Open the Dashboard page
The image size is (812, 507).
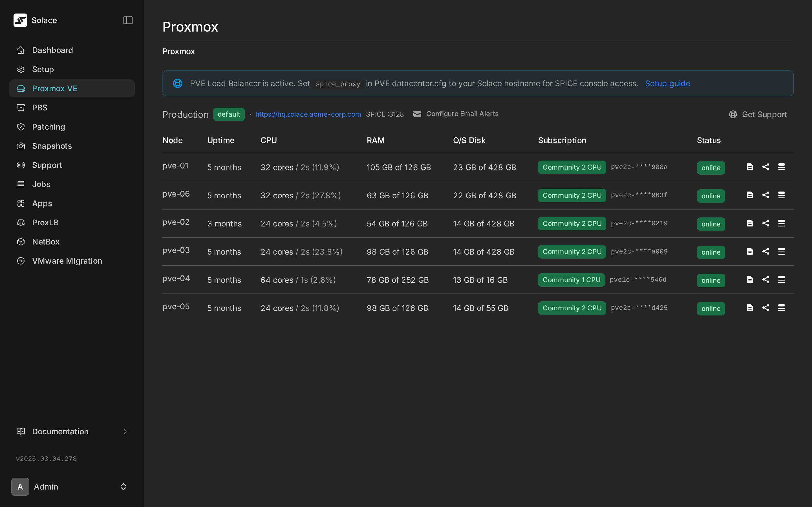[52, 50]
